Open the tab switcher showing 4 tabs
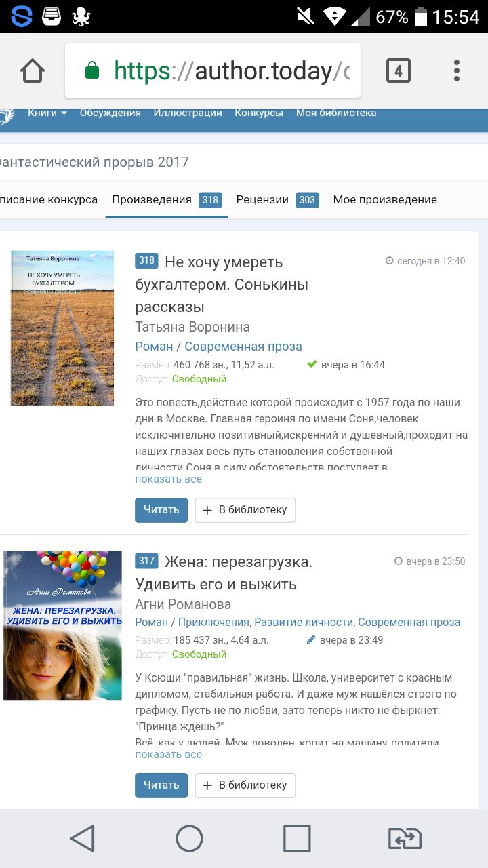This screenshot has width=488, height=868. click(398, 71)
